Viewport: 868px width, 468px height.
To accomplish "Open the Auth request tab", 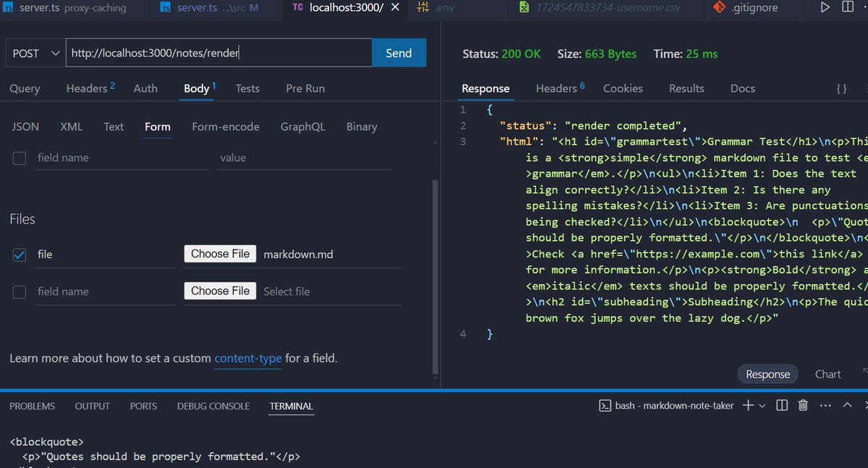I will [145, 88].
